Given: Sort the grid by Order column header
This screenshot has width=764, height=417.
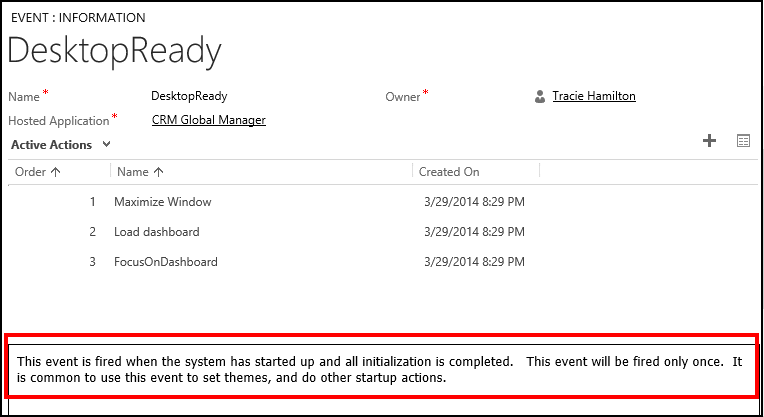Looking at the screenshot, I should 39,172.
